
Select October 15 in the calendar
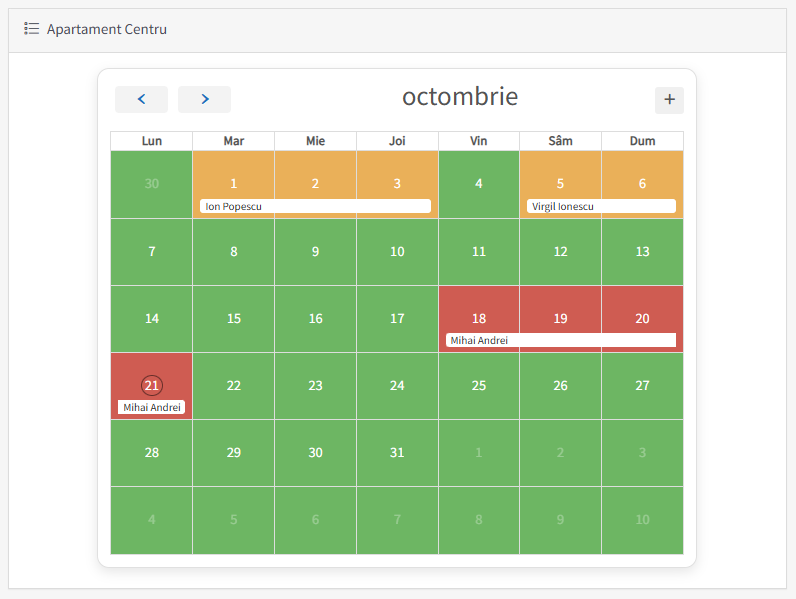pos(234,319)
